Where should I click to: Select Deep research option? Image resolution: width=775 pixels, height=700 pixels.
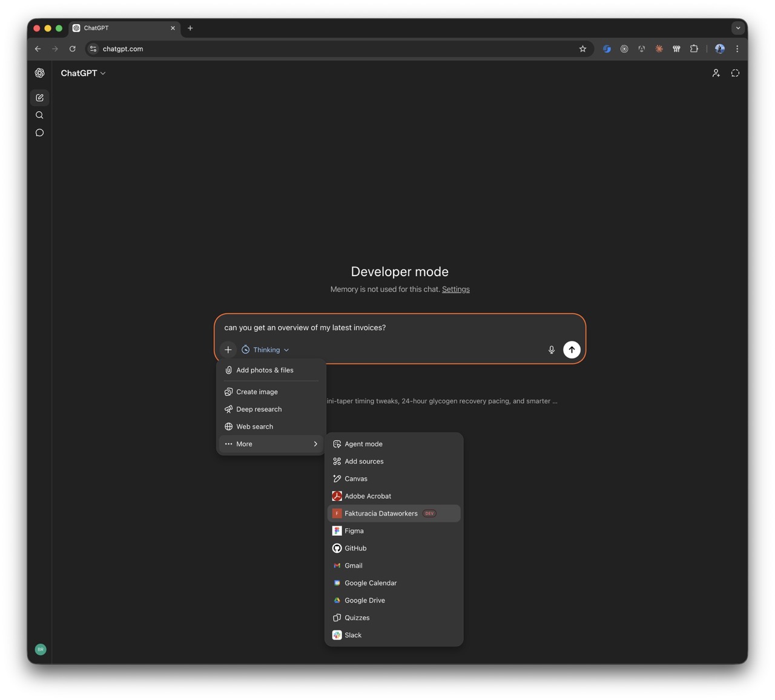point(259,409)
